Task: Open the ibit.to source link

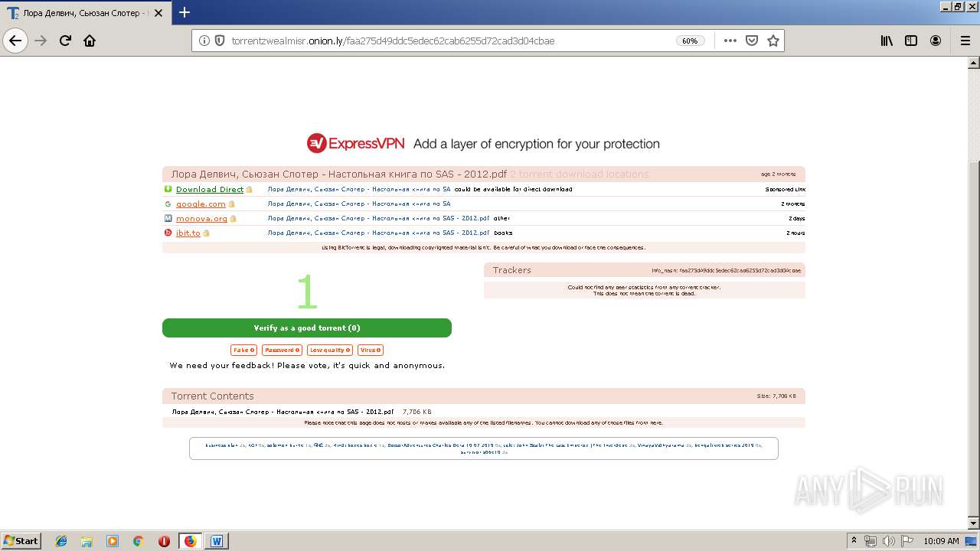Action: [x=188, y=233]
